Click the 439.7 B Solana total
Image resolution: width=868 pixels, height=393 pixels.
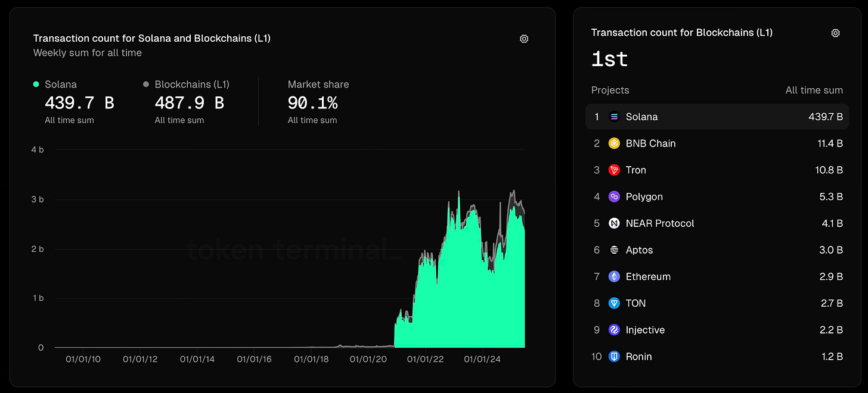pos(79,103)
